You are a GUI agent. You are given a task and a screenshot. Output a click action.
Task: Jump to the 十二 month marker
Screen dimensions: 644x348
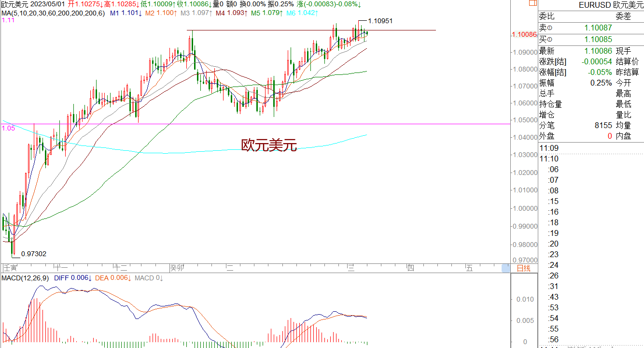[x=120, y=268]
